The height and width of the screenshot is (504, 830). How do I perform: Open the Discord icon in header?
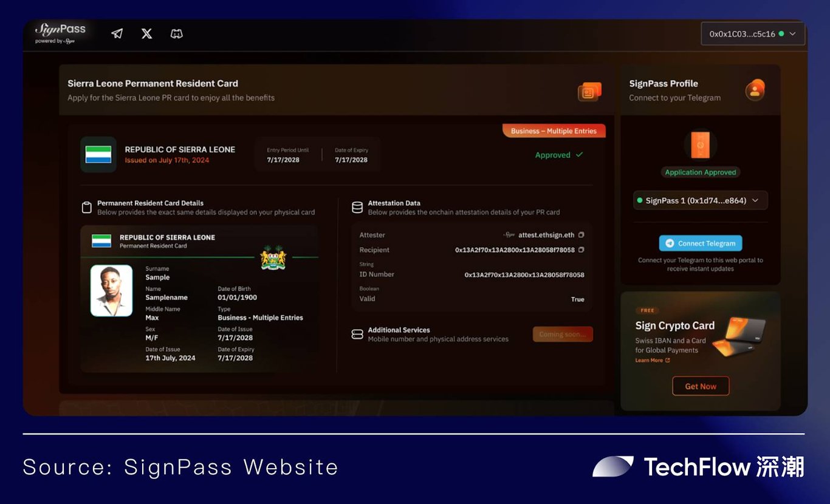tap(176, 34)
